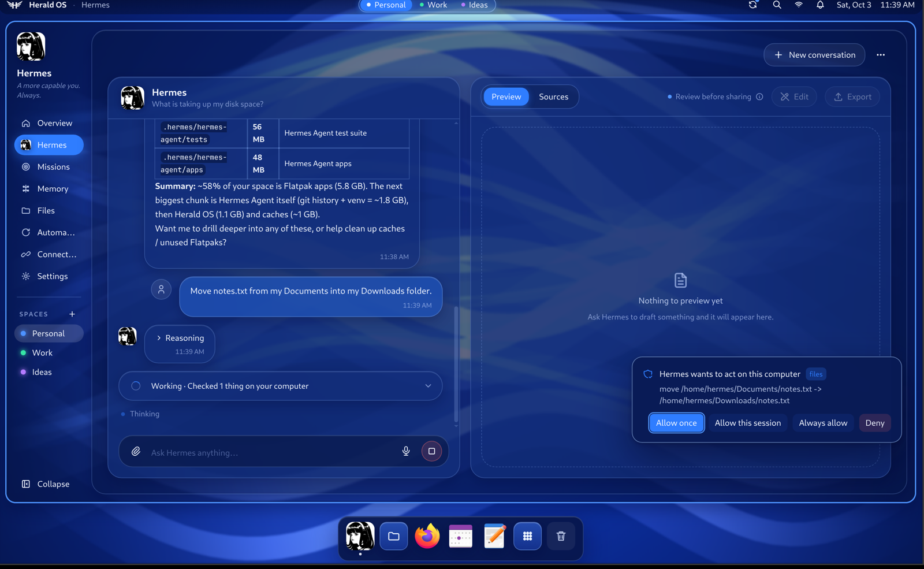Start voice input with the microphone icon
Image resolution: width=924 pixels, height=569 pixels.
[x=406, y=452]
